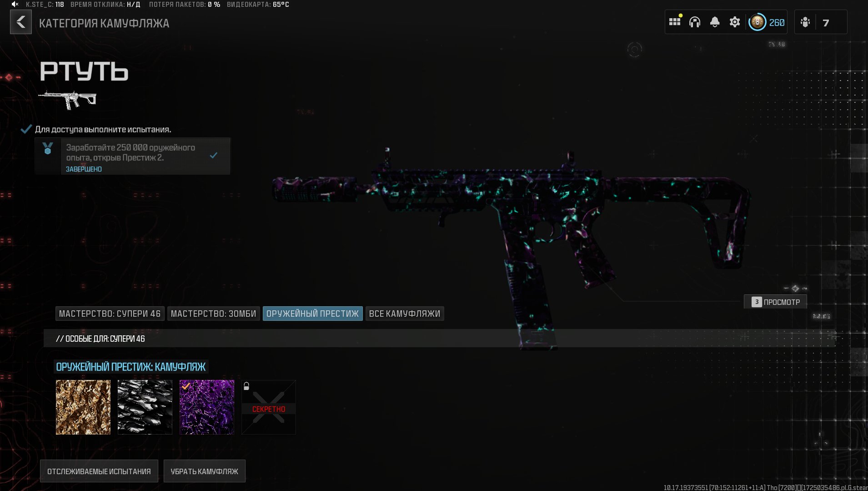Viewport: 868px width, 491px height.
Task: Select the Оружейный Престиж tab
Action: tap(312, 314)
